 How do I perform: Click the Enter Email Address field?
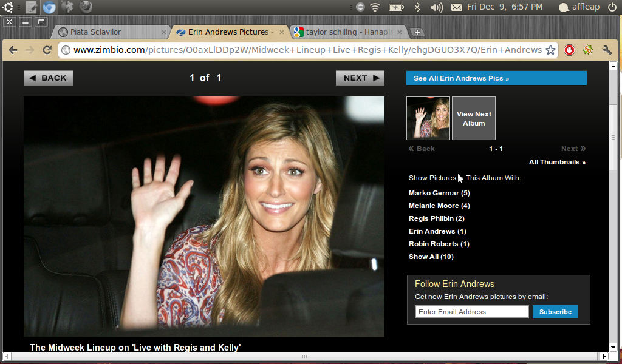[x=471, y=312]
